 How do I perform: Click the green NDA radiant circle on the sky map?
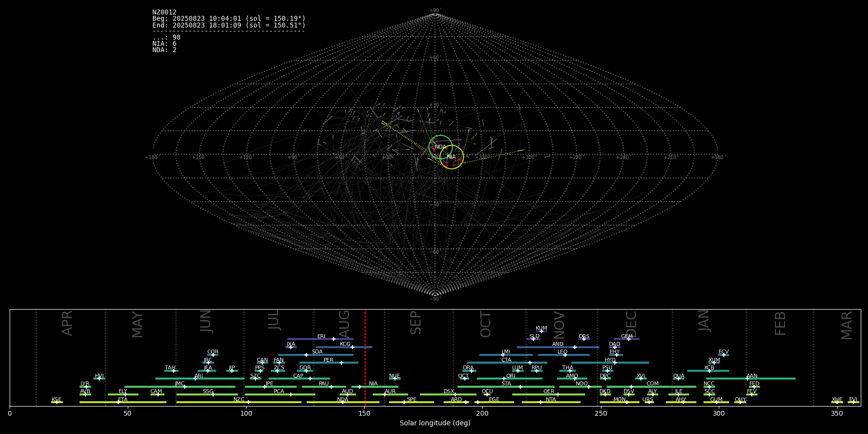pos(441,147)
